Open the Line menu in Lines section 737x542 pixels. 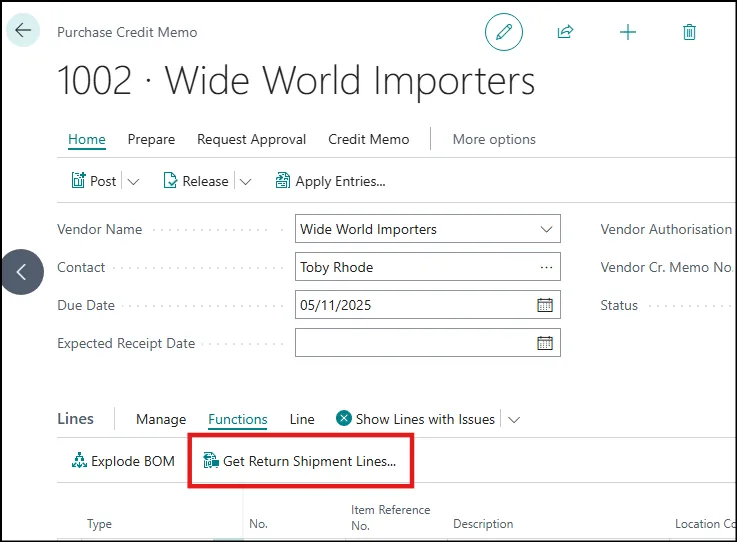pos(302,419)
